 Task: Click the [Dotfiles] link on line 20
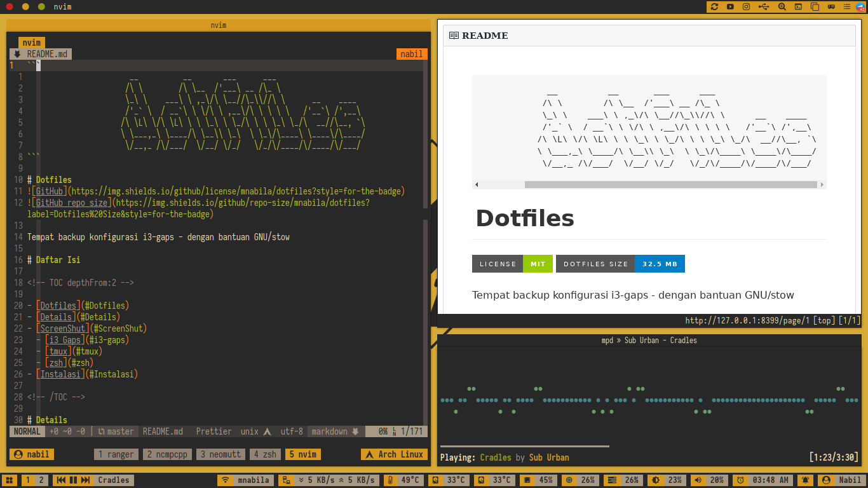point(58,306)
